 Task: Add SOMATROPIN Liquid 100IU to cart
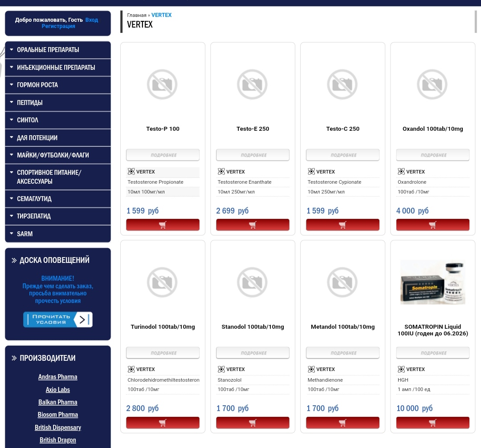tap(432, 423)
